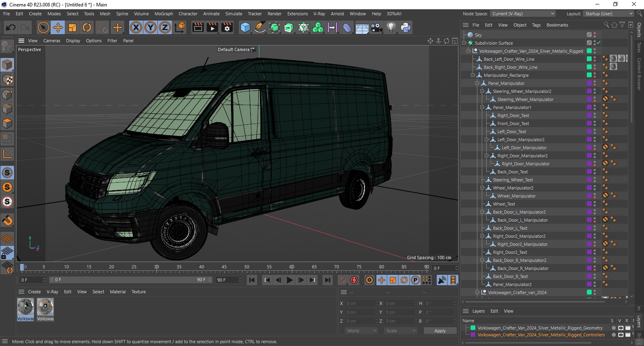Open the Mesh menu
Image resolution: width=644 pixels, height=346 pixels.
coord(105,14)
